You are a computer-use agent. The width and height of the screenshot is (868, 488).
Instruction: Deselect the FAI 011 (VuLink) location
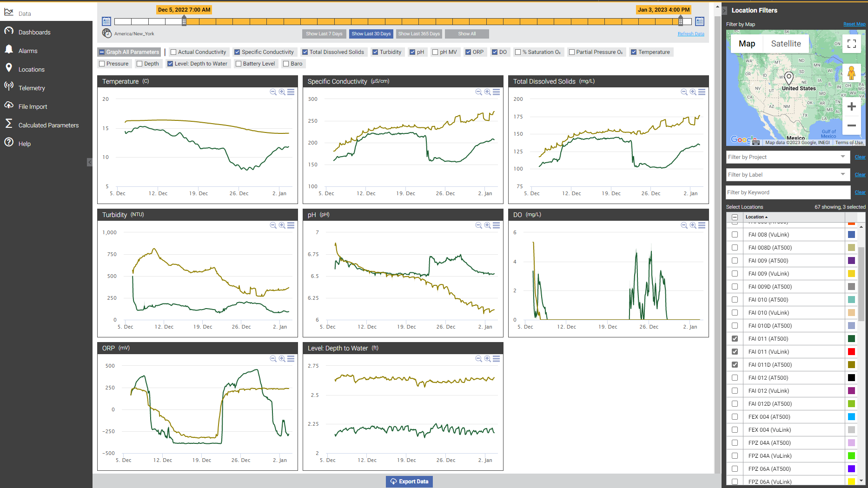(x=735, y=352)
